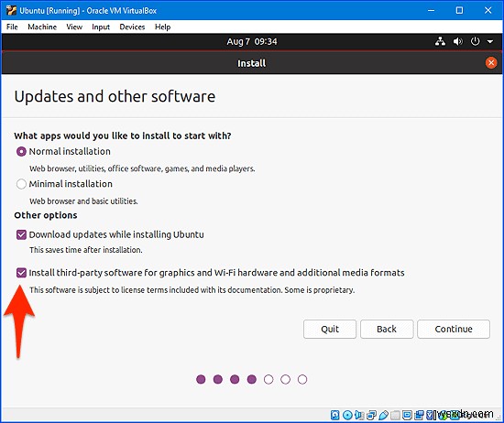Uncheck Download updates while installing Ubuntu

21,234
